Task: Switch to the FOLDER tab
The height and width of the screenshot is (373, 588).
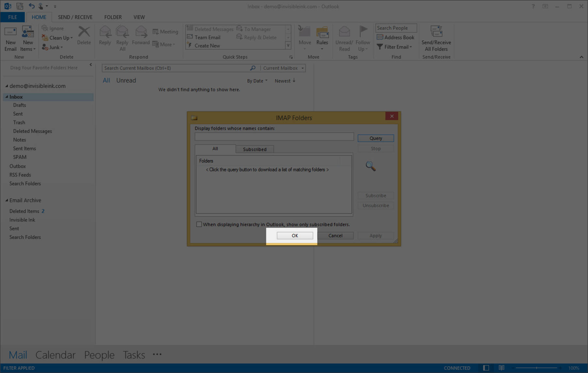Action: coord(113,17)
